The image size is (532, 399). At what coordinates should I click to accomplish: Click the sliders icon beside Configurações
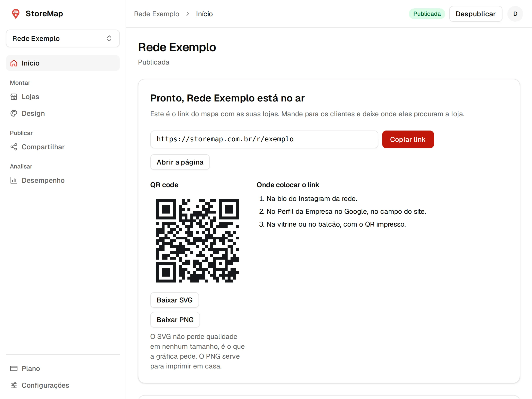[x=14, y=385]
